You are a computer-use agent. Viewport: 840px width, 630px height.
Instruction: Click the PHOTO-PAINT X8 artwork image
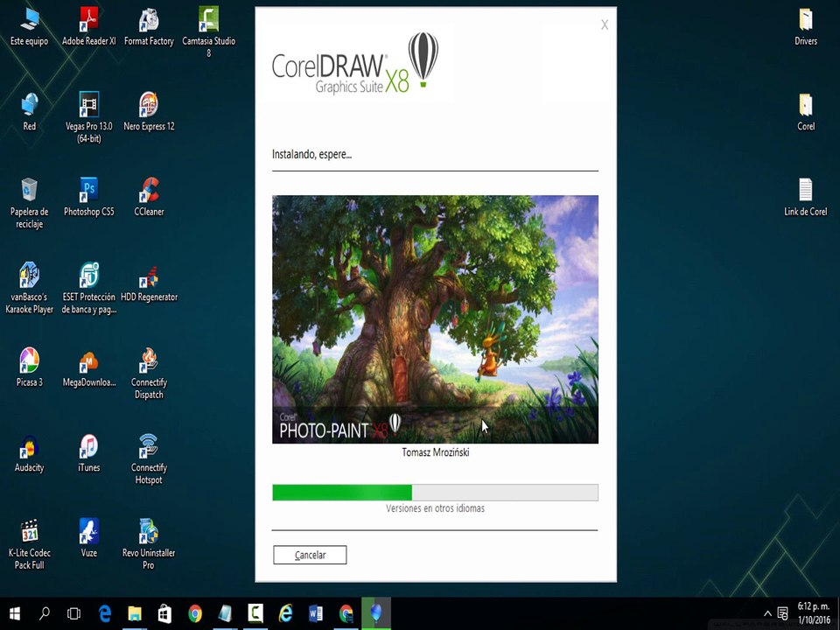[435, 319]
